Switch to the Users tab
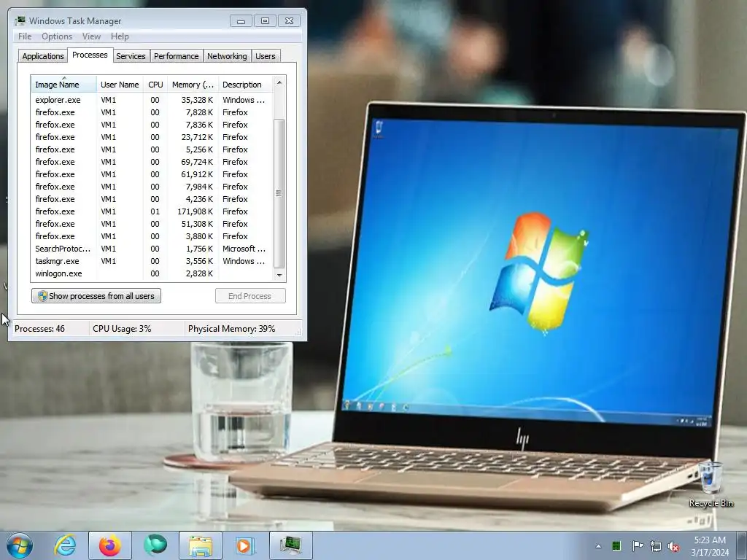The width and height of the screenshot is (747, 560). [x=266, y=56]
